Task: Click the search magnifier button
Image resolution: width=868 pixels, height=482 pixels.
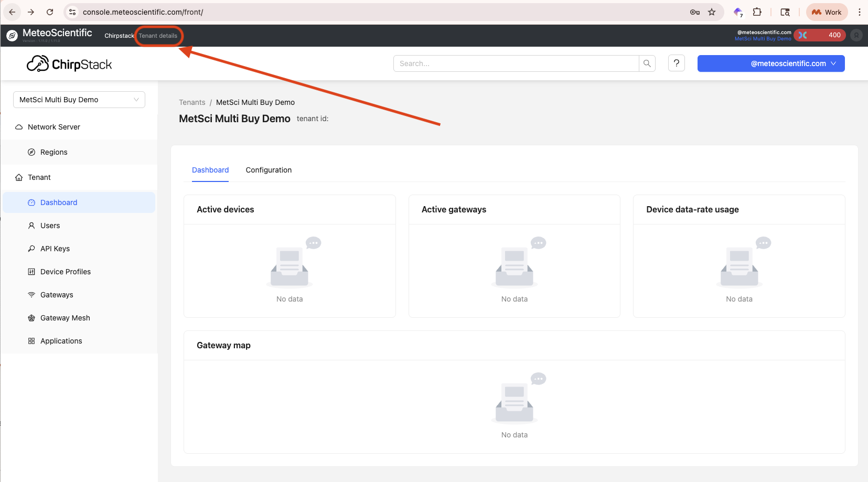Action: (x=647, y=63)
